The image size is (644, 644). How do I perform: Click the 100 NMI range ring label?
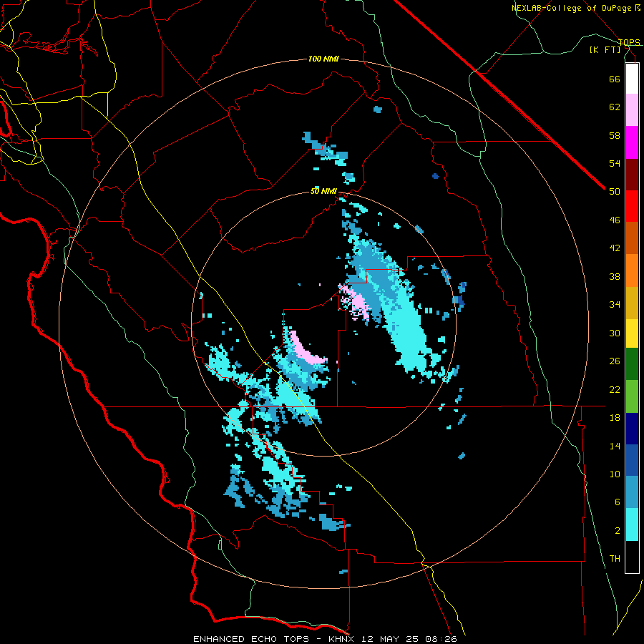pos(323,59)
